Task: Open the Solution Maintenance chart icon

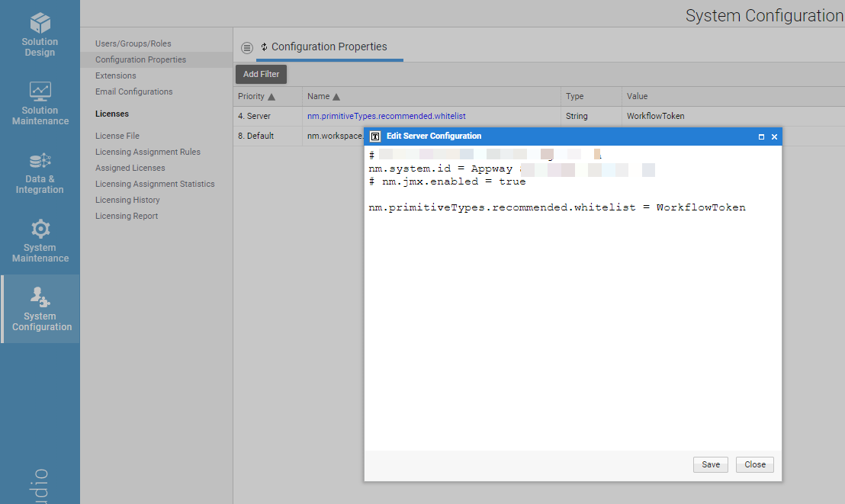Action: tap(40, 91)
